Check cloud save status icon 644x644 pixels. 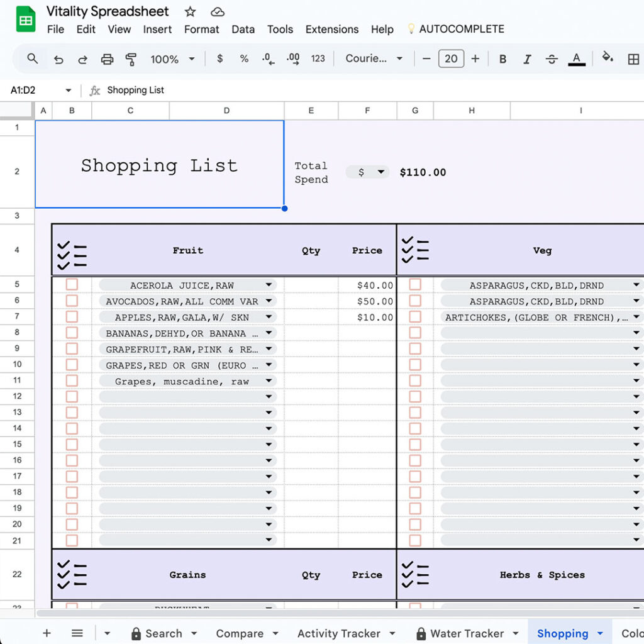point(217,12)
